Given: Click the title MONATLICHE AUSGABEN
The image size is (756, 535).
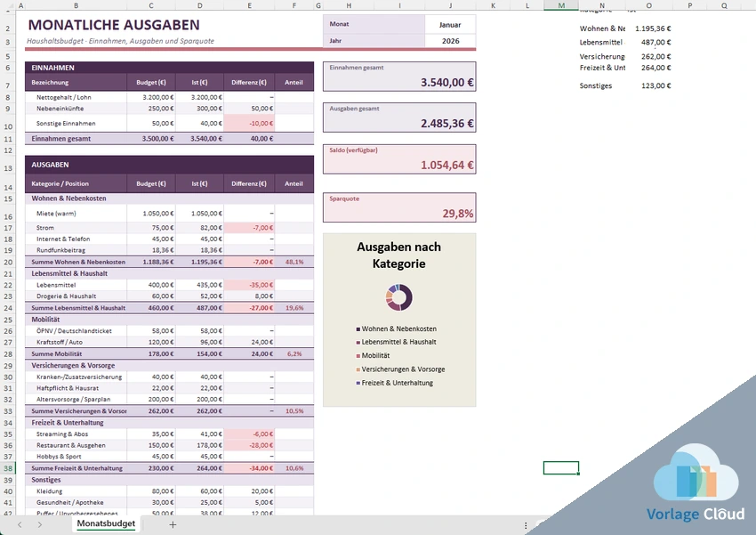Looking at the screenshot, I should click(x=114, y=25).
